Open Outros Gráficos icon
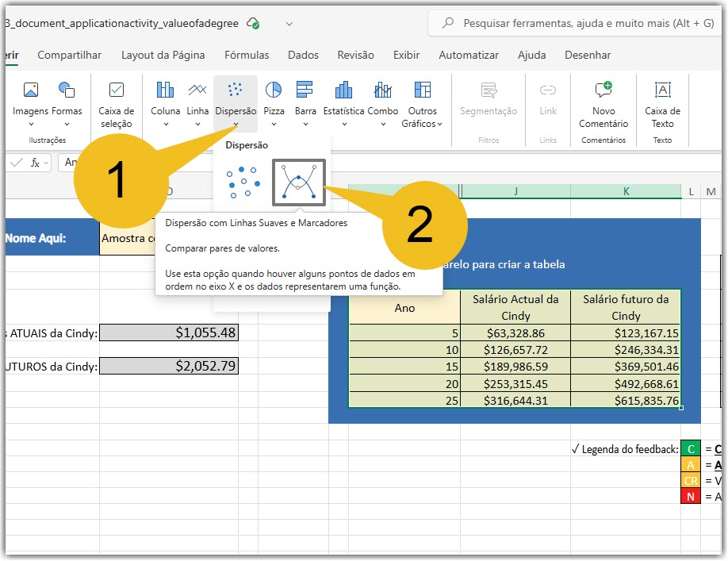This screenshot has width=728, height=561. tap(423, 90)
